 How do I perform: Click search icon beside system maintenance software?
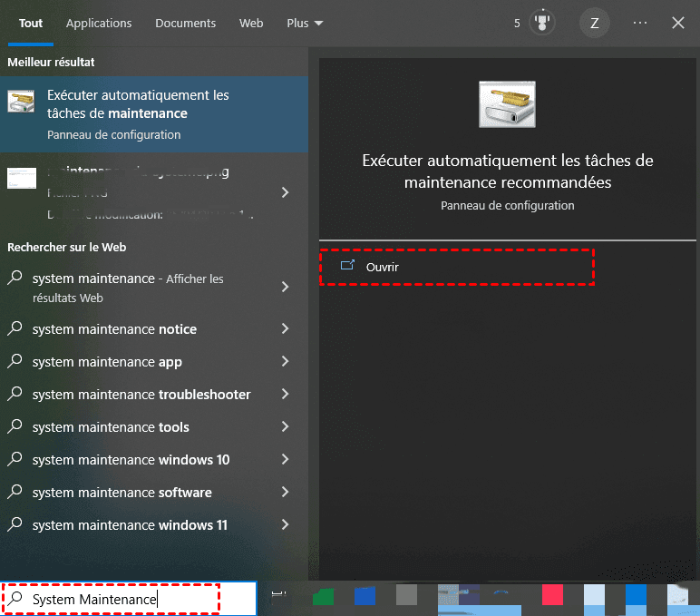15,492
